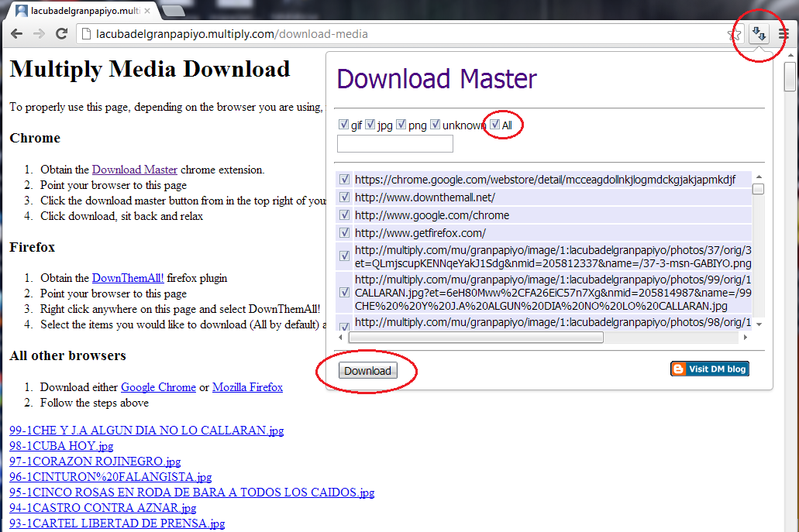
Task: Uncheck the 37-3-msn-GABIYO.png link checkbox
Action: pos(344,256)
